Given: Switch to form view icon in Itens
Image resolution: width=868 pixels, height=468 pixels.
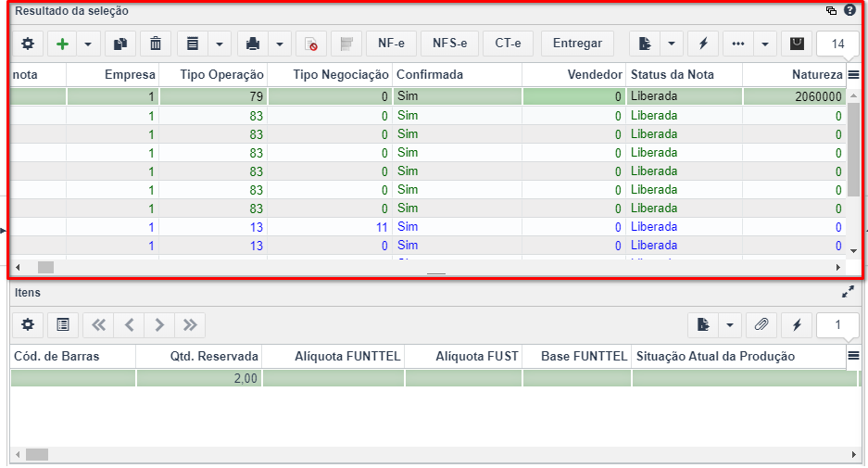Looking at the screenshot, I should [x=63, y=325].
